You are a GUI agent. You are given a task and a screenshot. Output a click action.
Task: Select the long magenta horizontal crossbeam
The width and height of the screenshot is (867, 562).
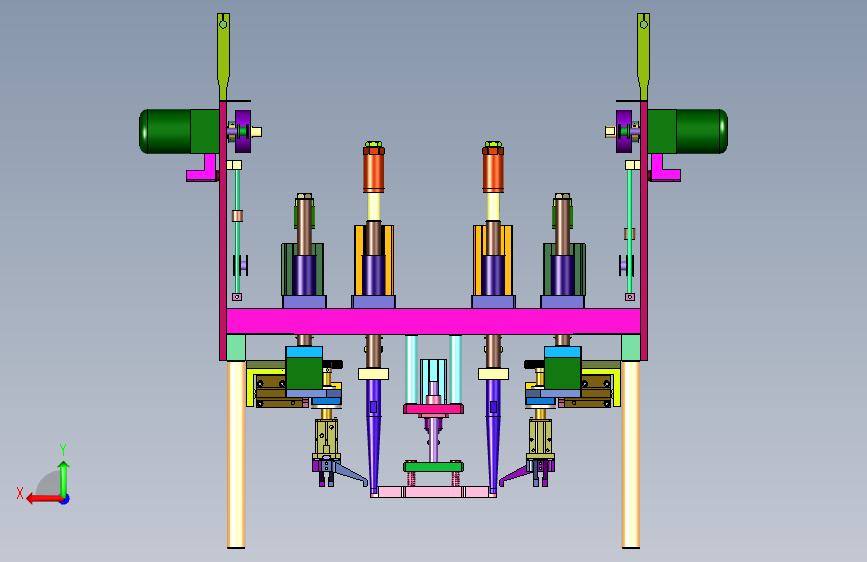tap(434, 321)
